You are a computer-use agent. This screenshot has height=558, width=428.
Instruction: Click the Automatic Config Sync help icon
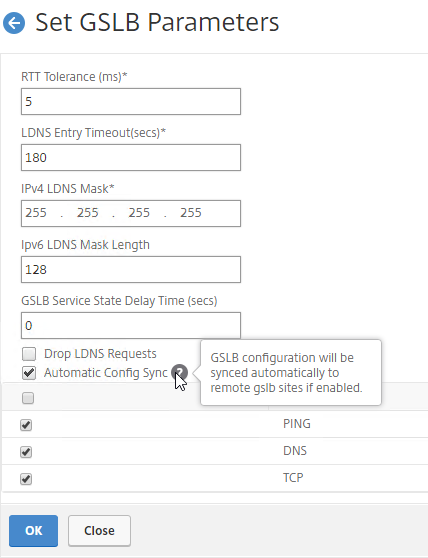point(179,372)
